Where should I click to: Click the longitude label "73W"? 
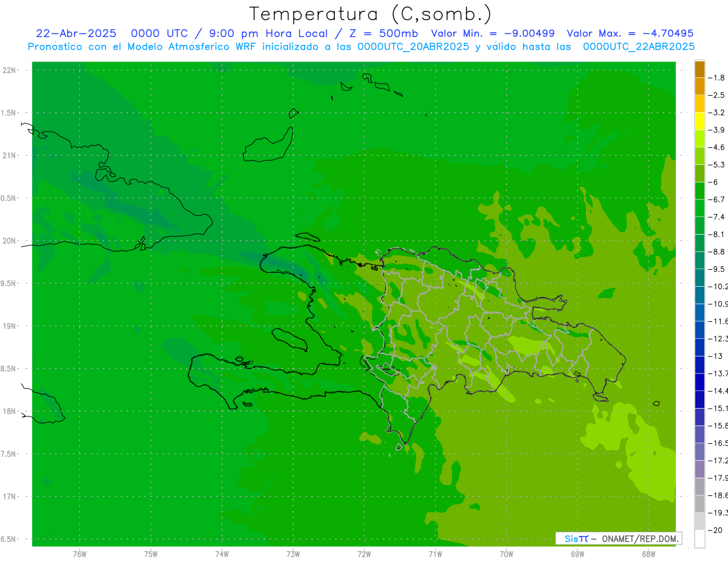pos(293,554)
